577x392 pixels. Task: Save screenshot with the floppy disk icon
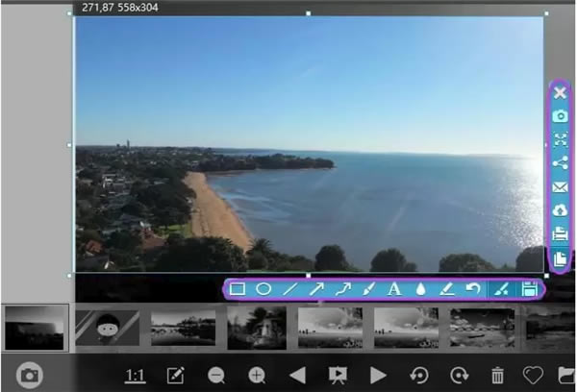(x=530, y=289)
